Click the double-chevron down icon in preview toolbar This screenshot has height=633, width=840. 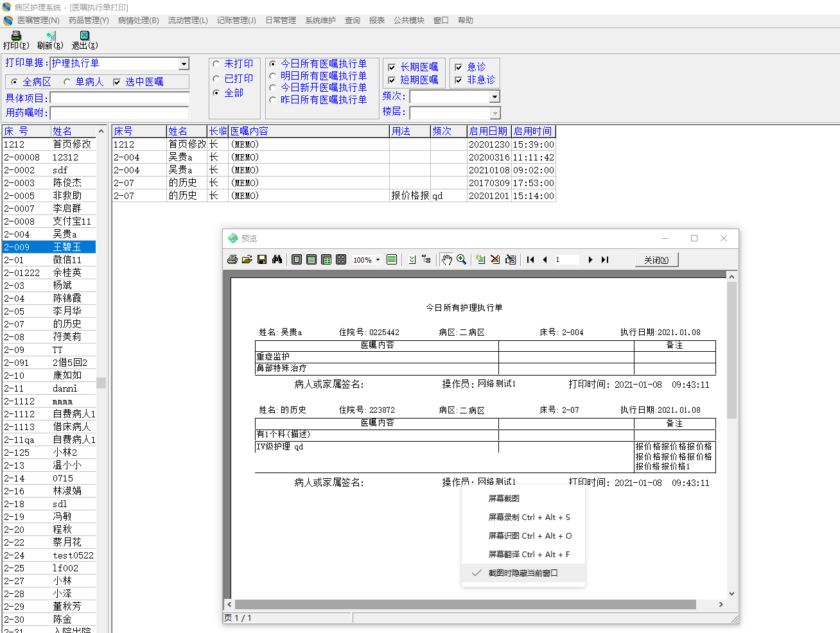pos(412,259)
